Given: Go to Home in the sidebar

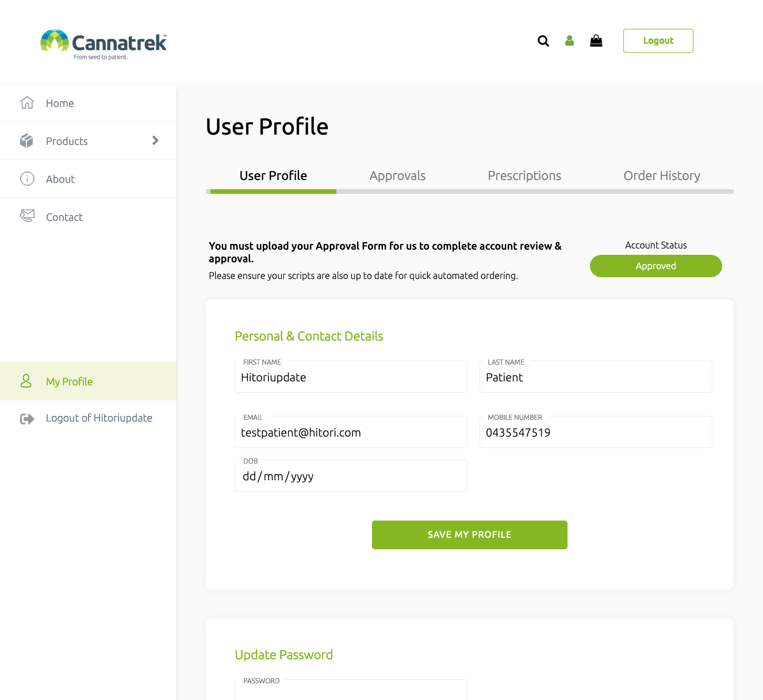Looking at the screenshot, I should (89, 103).
